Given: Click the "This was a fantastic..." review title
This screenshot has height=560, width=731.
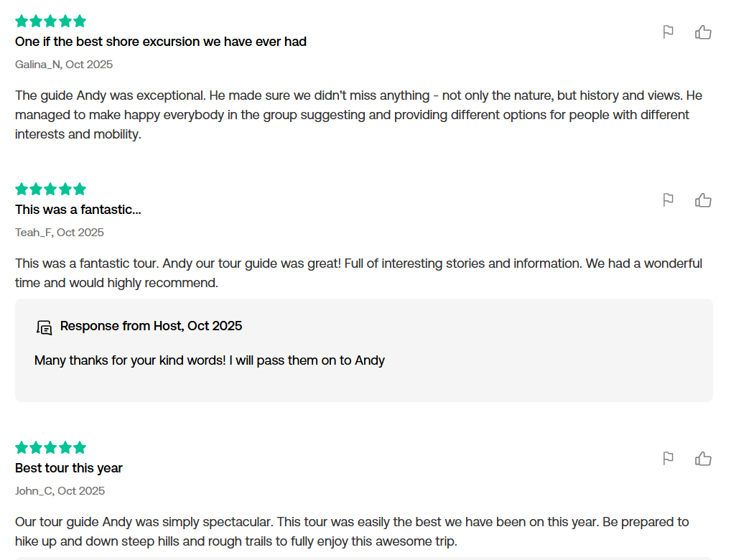Looking at the screenshot, I should [x=78, y=210].
